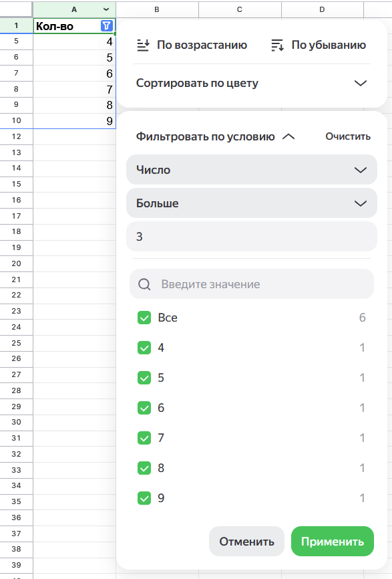
Task: Select row 20 header
Action: [x=16, y=263]
